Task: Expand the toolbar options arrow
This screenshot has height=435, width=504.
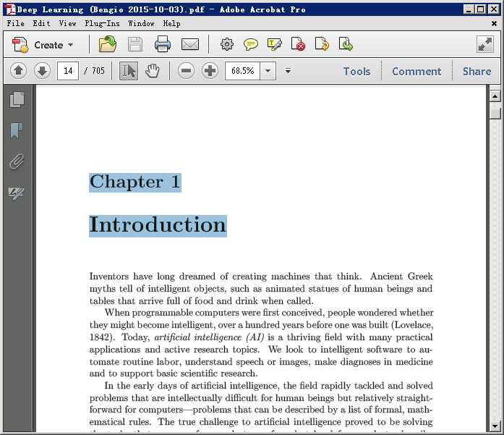Action: (x=288, y=71)
